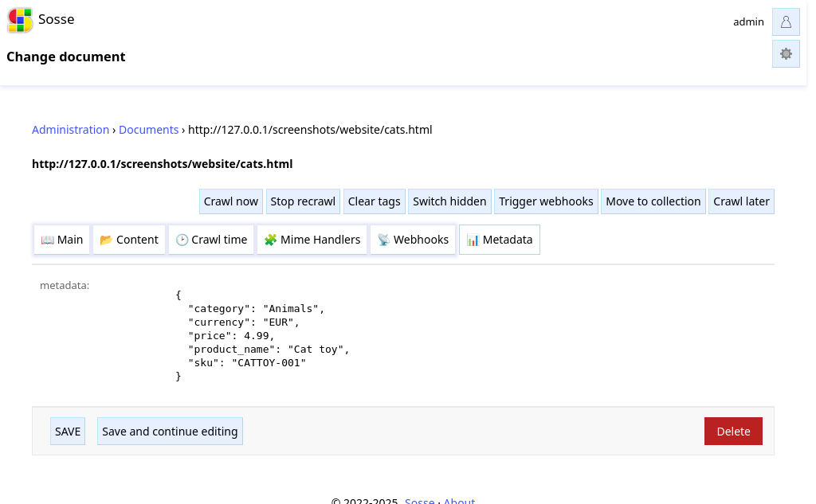Click the clock icon on Crawl time tab

tap(182, 240)
